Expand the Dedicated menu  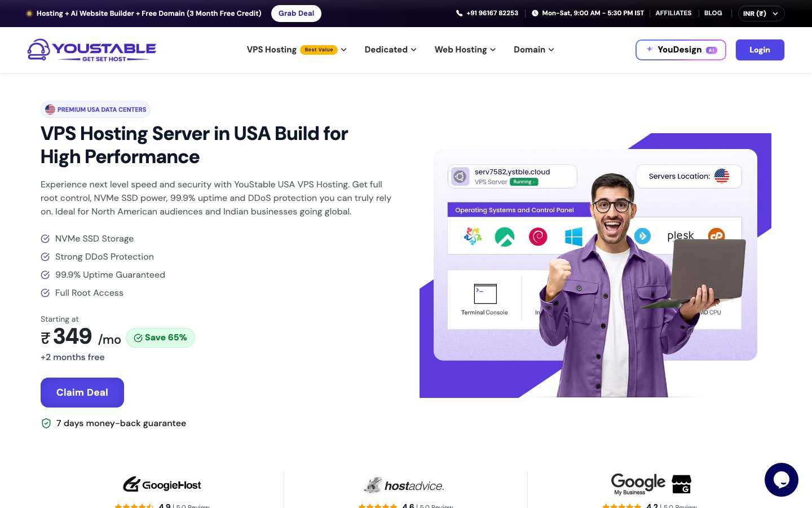pyautogui.click(x=391, y=50)
